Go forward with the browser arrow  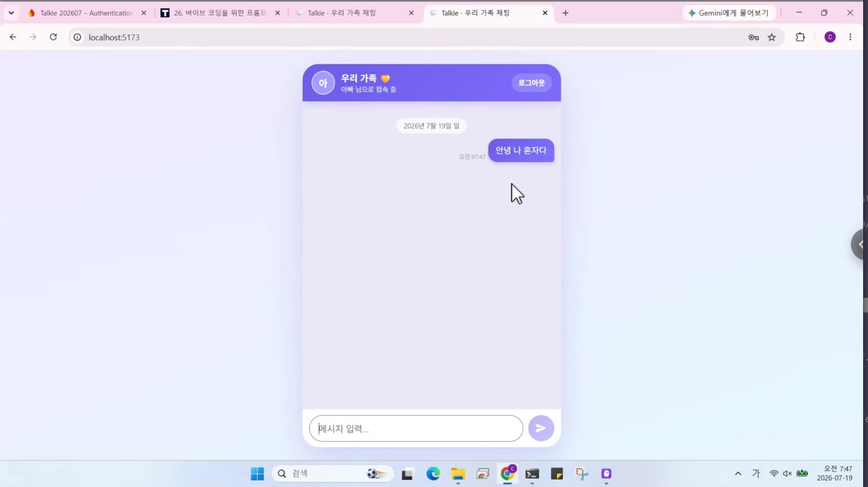(33, 37)
